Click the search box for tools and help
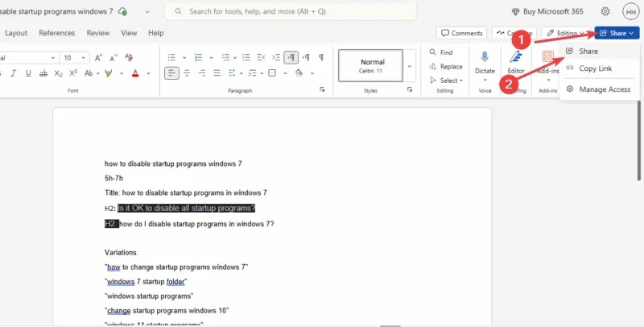The image size is (644, 327). (291, 11)
